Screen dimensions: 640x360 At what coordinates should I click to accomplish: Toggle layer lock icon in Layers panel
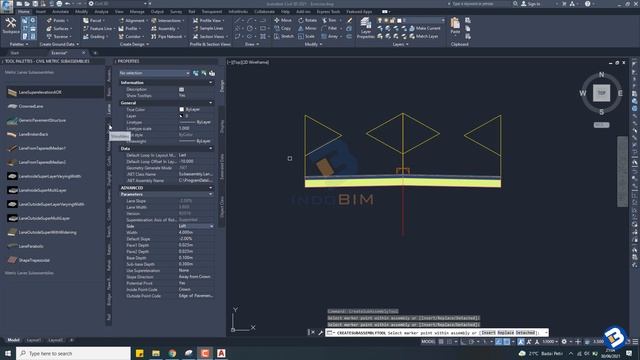pyautogui.click(x=393, y=20)
